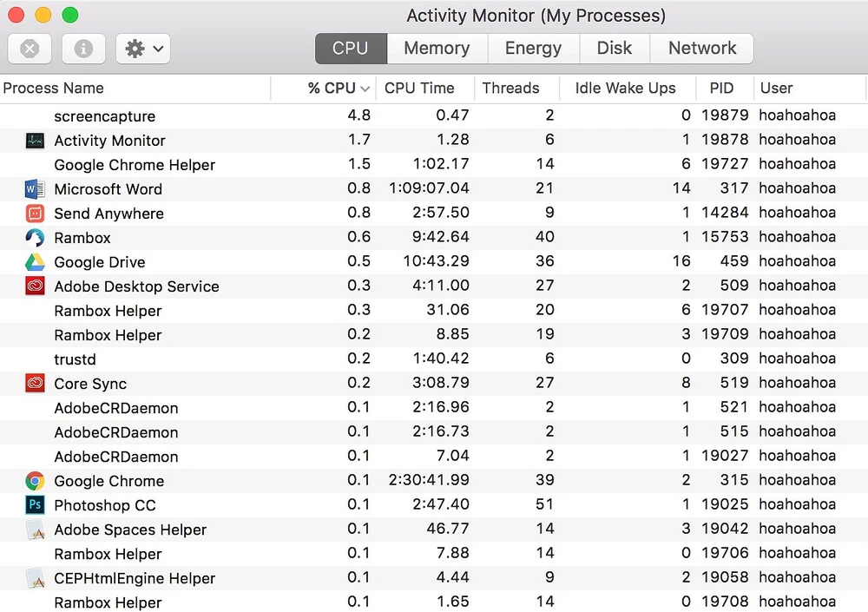This screenshot has height=612, width=868.
Task: Click the Rambox app icon
Action: [x=35, y=238]
